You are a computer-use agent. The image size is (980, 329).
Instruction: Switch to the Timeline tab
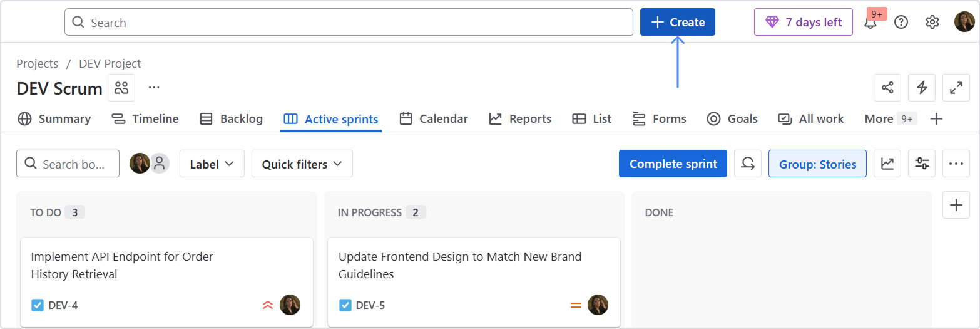click(x=145, y=118)
